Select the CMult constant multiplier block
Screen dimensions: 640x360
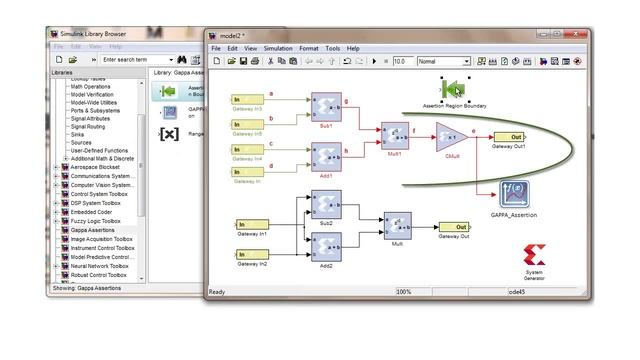click(451, 137)
